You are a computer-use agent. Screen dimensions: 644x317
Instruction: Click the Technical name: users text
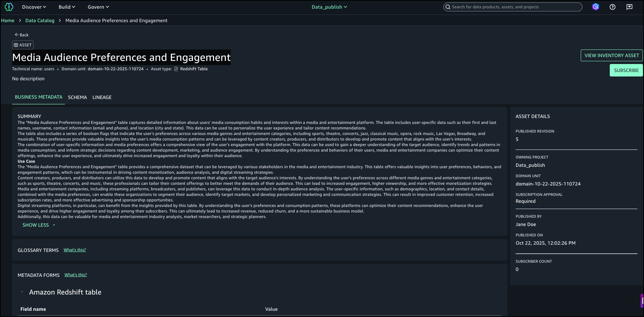(33, 69)
